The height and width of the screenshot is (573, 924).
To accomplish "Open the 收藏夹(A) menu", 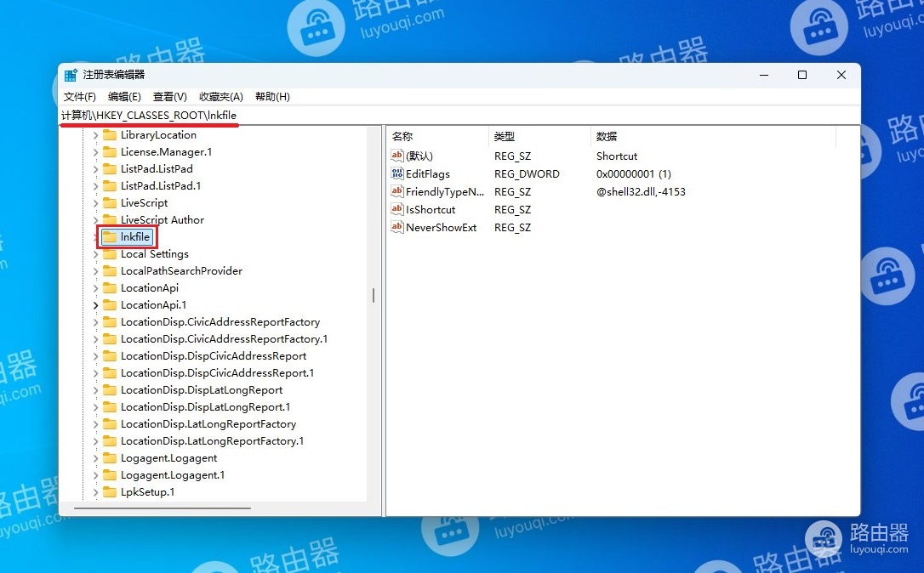I will (221, 97).
